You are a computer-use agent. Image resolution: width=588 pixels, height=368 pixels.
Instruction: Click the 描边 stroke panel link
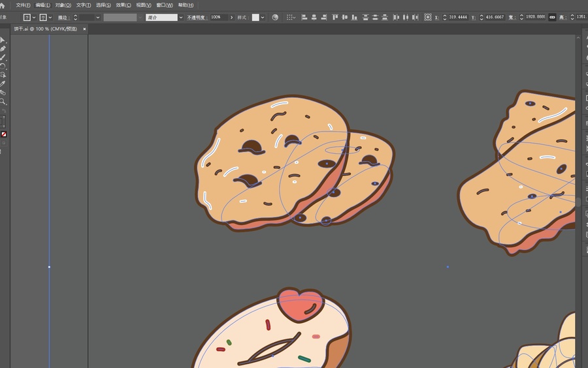pyautogui.click(x=64, y=17)
